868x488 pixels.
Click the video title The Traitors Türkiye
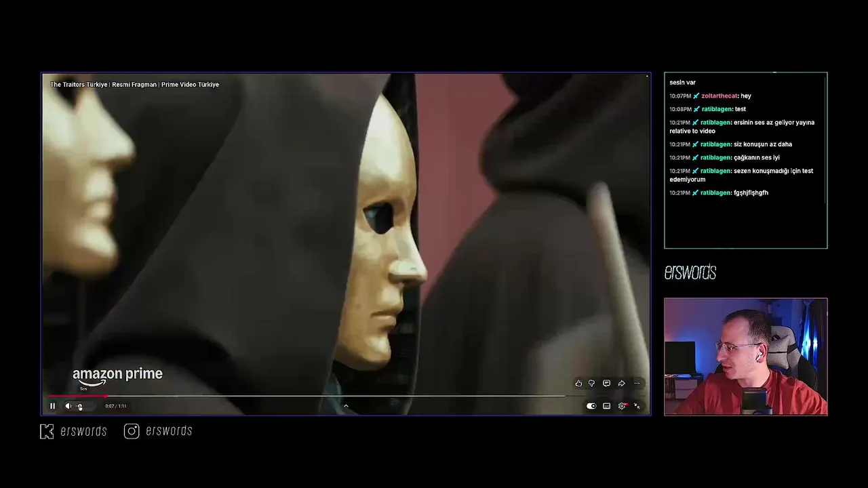pyautogui.click(x=134, y=85)
